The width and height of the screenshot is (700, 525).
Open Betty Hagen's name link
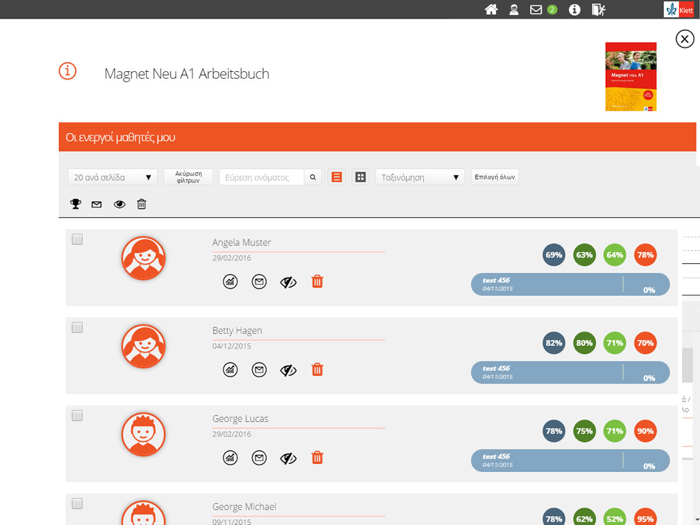[x=237, y=330]
